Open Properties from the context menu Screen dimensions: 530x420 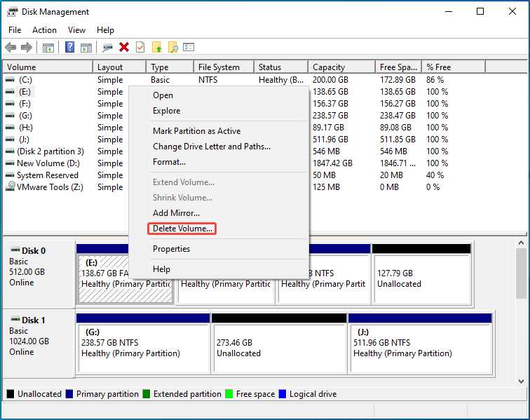point(219,249)
